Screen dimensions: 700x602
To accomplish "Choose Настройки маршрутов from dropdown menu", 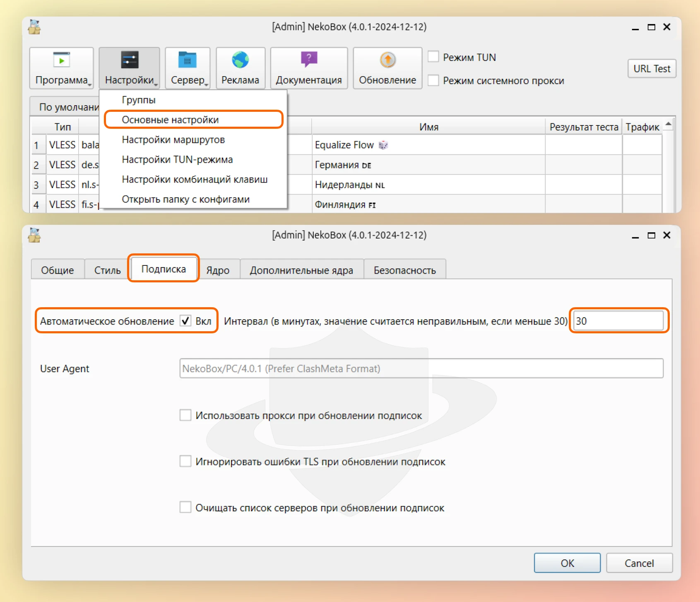I will click(x=173, y=140).
